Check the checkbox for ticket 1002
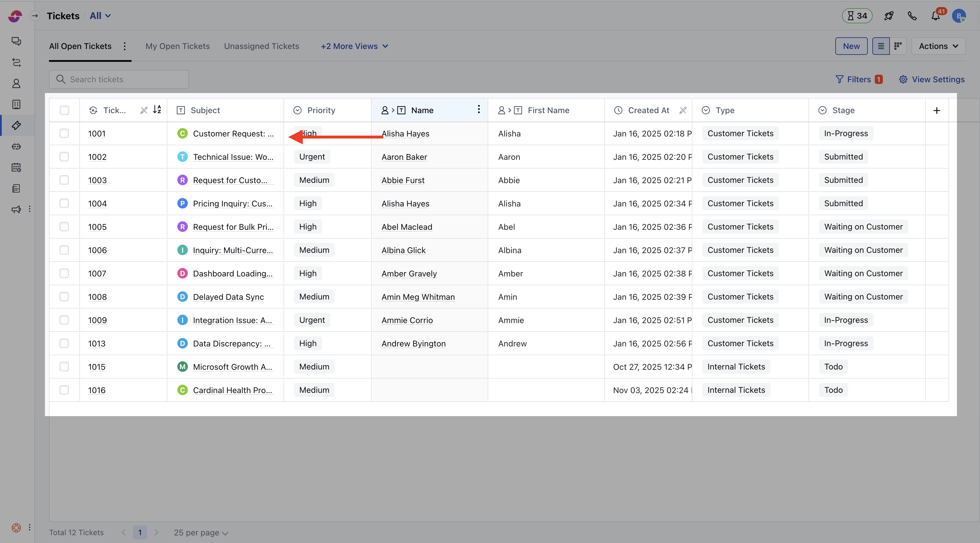 [x=64, y=156]
